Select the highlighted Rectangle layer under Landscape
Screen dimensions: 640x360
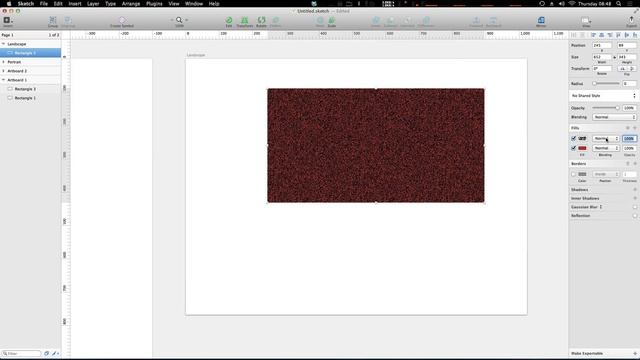[31, 53]
